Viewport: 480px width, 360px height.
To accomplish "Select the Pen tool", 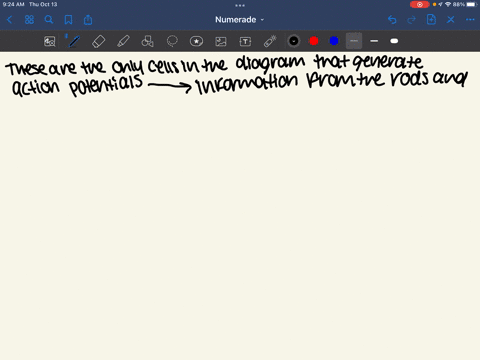I will pyautogui.click(x=74, y=41).
